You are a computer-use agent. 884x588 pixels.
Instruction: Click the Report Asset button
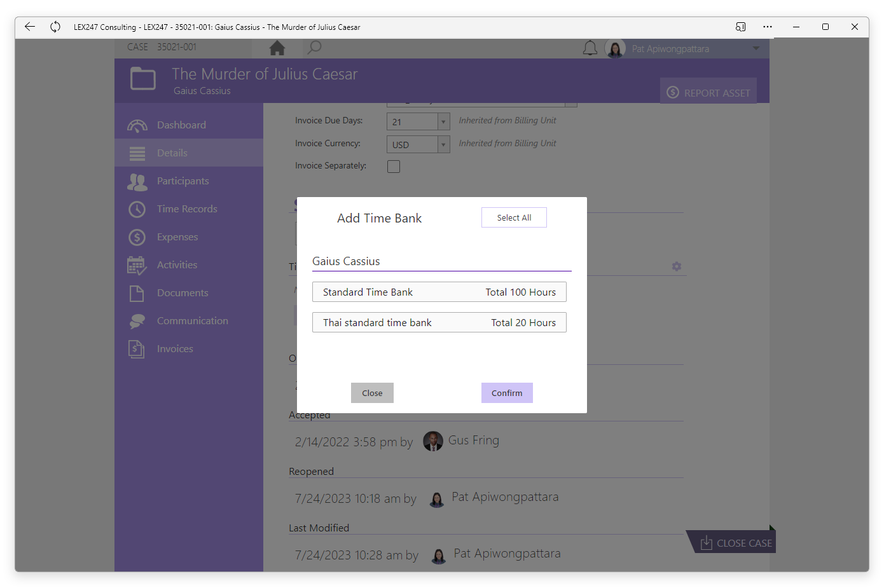[708, 92]
